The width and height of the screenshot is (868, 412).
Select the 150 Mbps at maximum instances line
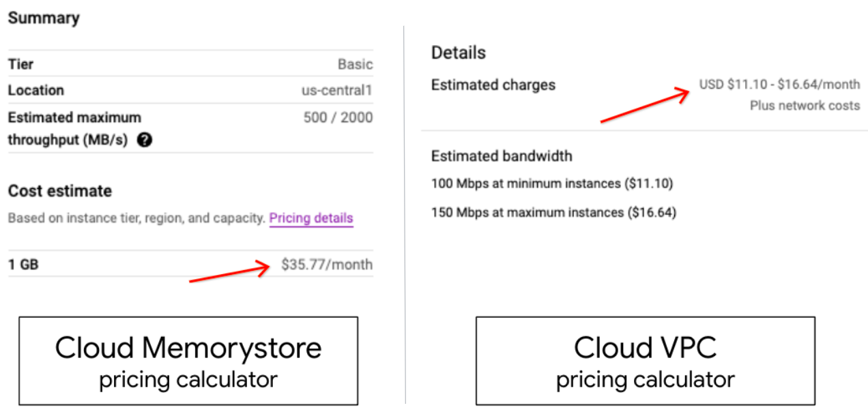[x=553, y=212]
